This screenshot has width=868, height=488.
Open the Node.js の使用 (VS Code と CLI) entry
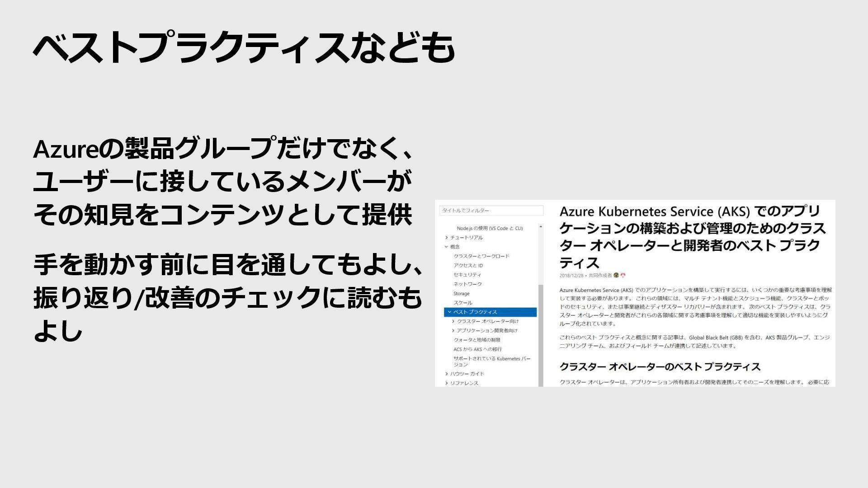(x=490, y=228)
